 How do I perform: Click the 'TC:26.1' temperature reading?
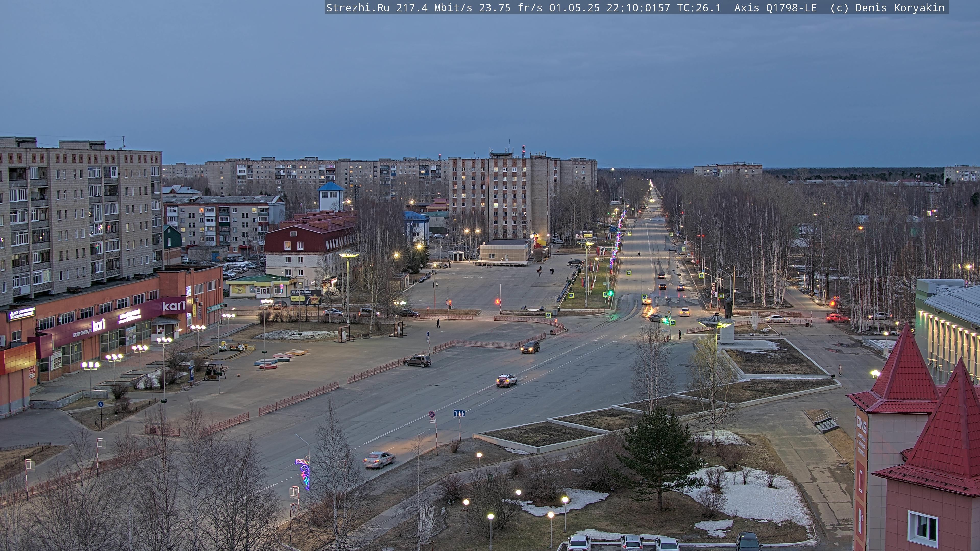699,8
